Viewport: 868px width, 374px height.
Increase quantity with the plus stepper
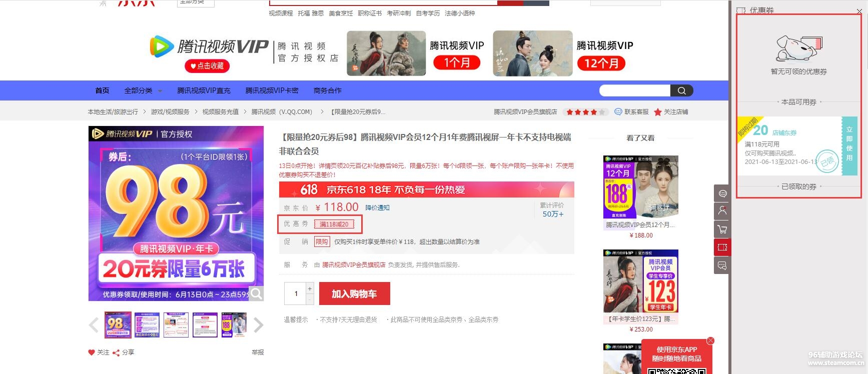[310, 289]
